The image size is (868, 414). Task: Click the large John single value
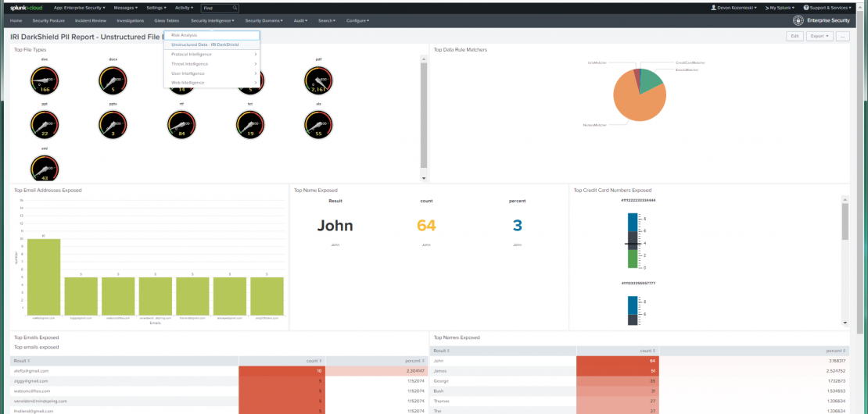[335, 226]
